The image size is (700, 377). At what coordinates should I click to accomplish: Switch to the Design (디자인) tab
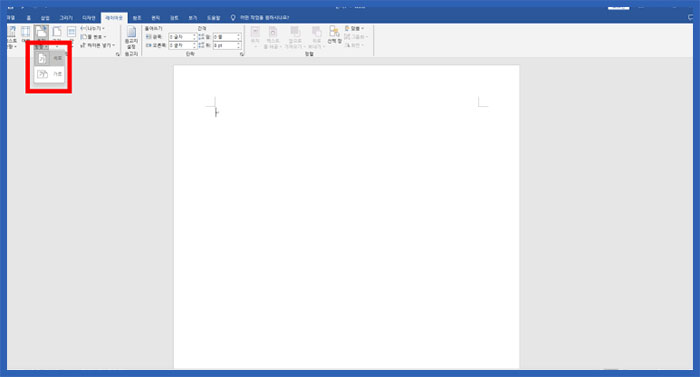(x=89, y=18)
